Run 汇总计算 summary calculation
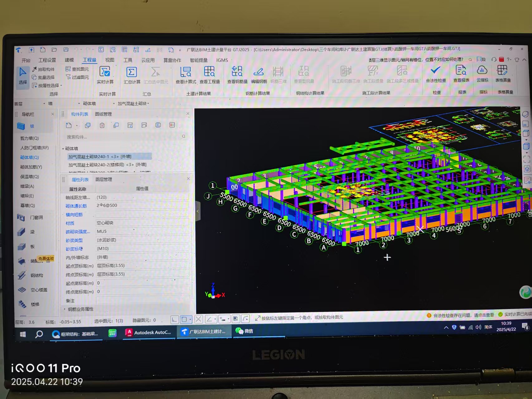Screen dimensions: 532x399 [132, 75]
